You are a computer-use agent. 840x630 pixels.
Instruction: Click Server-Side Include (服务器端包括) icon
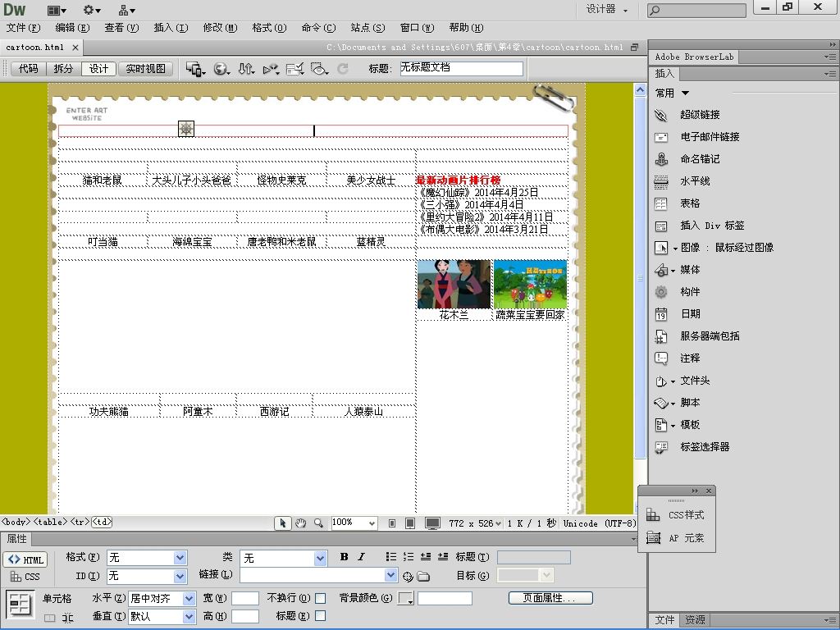coord(661,336)
